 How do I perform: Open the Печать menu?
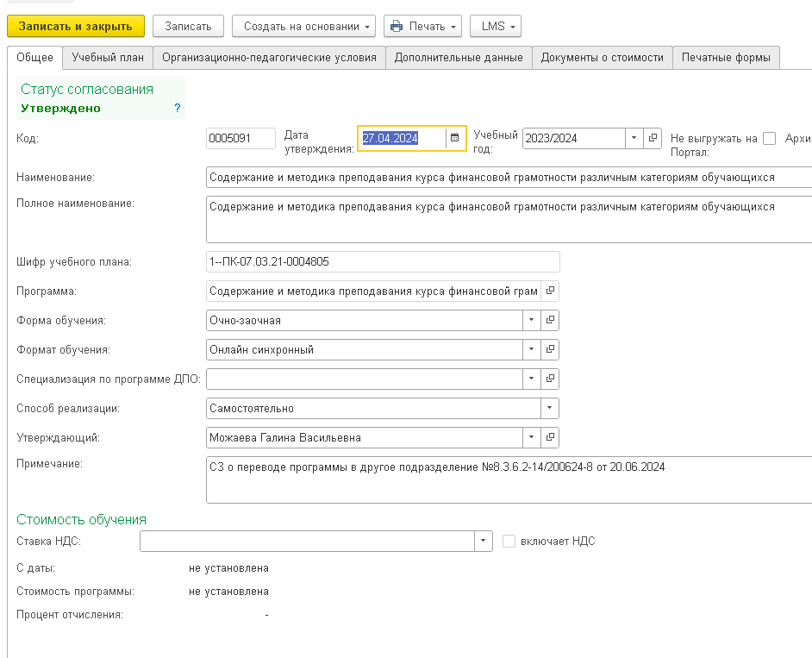(x=423, y=27)
